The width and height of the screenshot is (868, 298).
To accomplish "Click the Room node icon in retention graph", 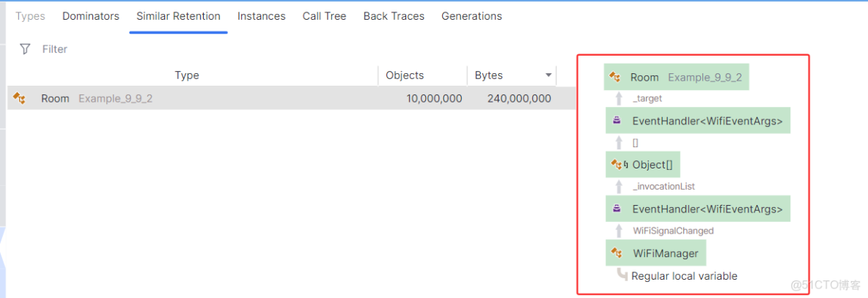I will point(614,78).
